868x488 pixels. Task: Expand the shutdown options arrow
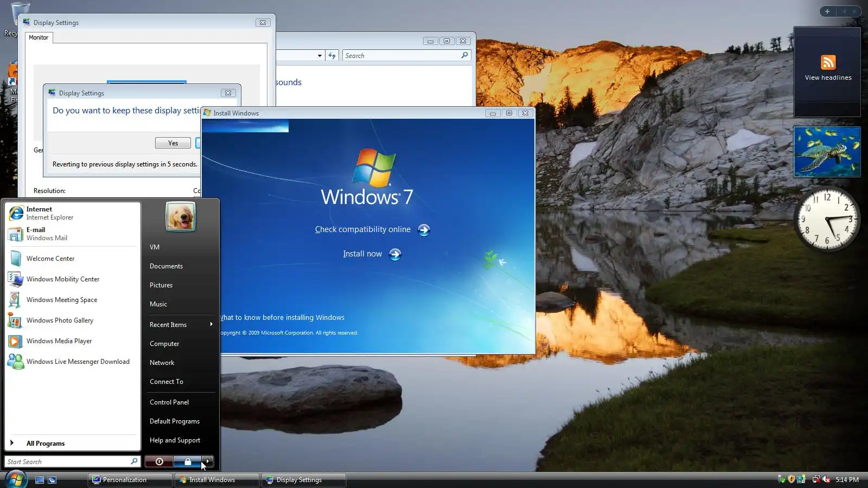coord(208,461)
